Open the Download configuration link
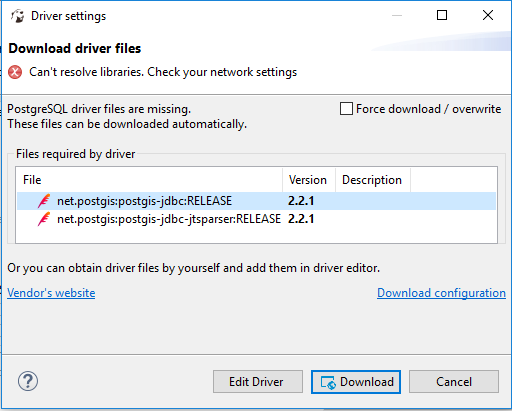 [441, 293]
